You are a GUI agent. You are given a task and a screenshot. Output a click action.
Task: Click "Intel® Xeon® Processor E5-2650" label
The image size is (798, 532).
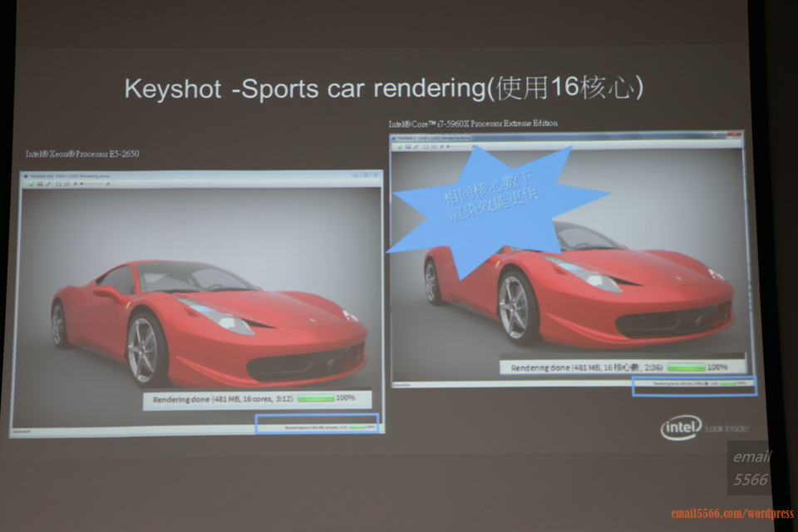(82, 154)
